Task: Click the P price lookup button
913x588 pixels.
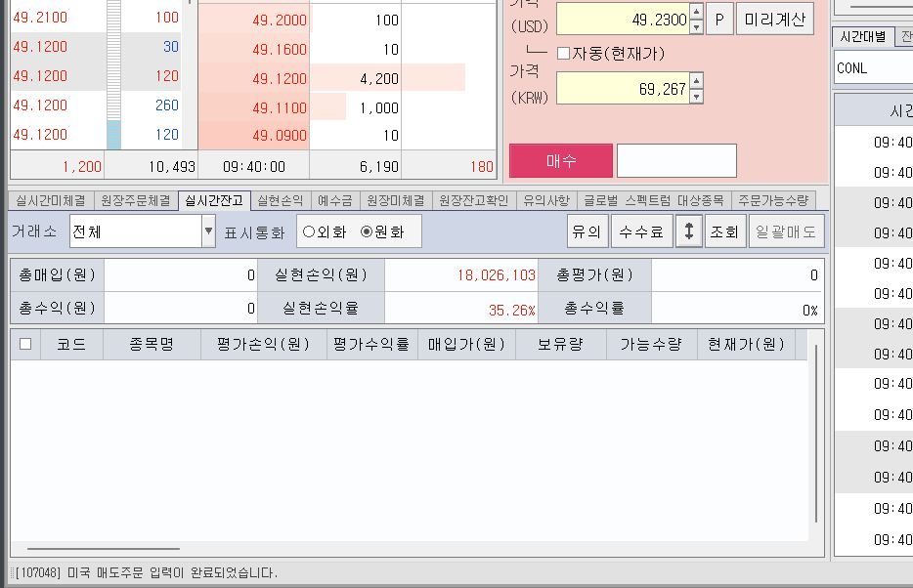Action: pyautogui.click(x=720, y=18)
